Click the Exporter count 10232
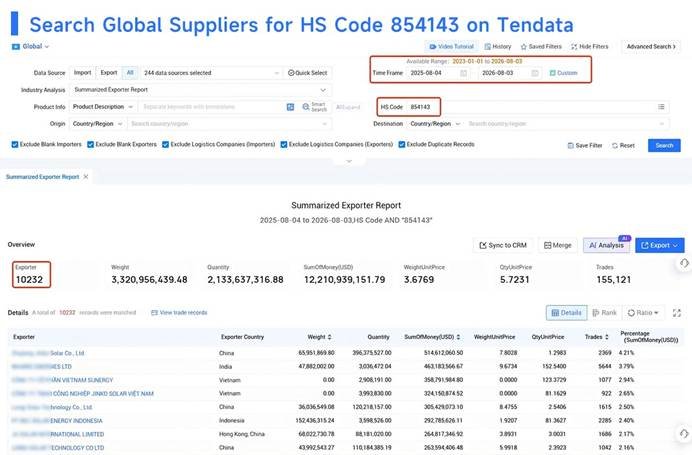692x455 pixels. (29, 279)
